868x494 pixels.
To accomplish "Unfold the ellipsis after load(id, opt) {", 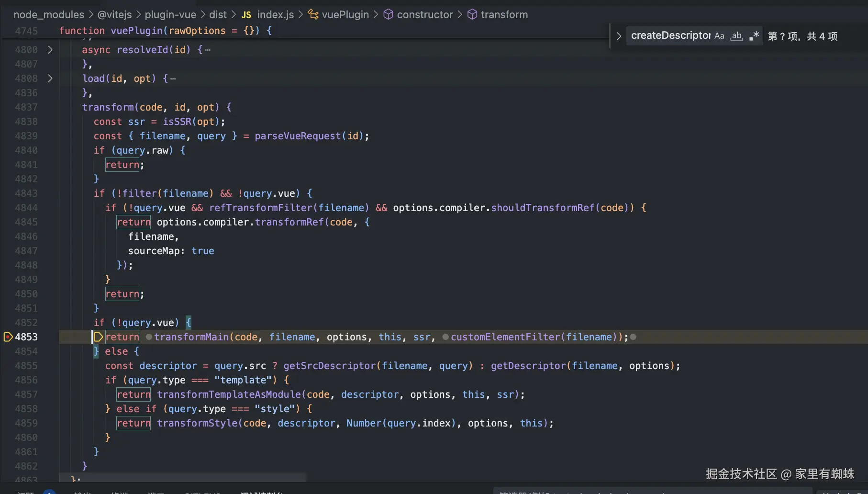I will pyautogui.click(x=173, y=79).
